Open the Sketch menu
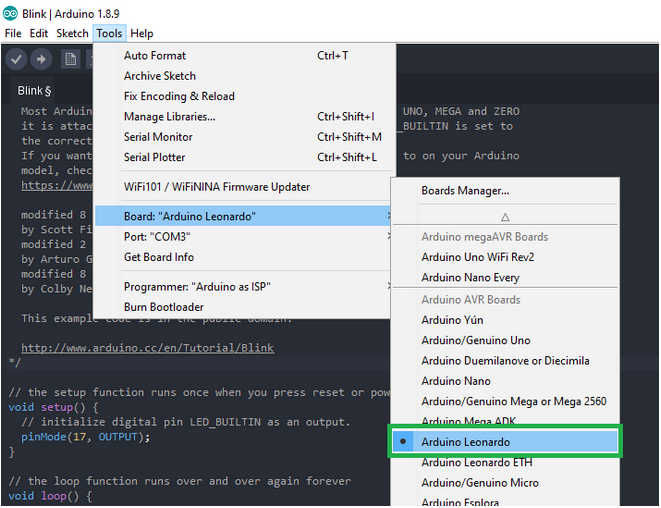The image size is (661, 508). coord(72,33)
